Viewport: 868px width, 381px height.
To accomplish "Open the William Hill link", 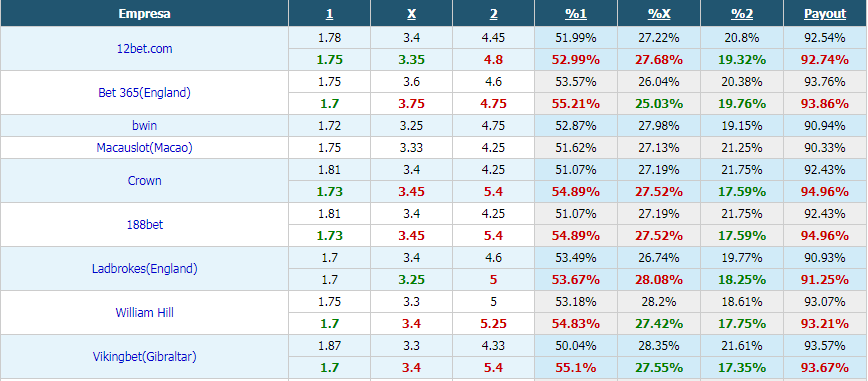I will pos(144,312).
